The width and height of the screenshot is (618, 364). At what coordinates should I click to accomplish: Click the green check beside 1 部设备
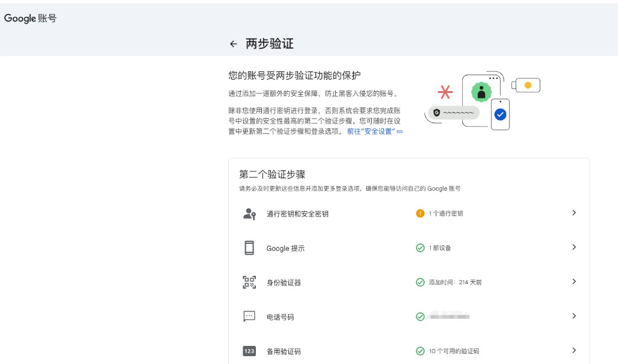tap(420, 247)
